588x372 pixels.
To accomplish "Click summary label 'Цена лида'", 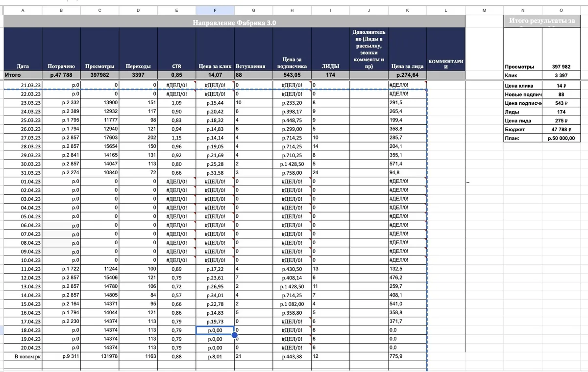I will click(522, 120).
